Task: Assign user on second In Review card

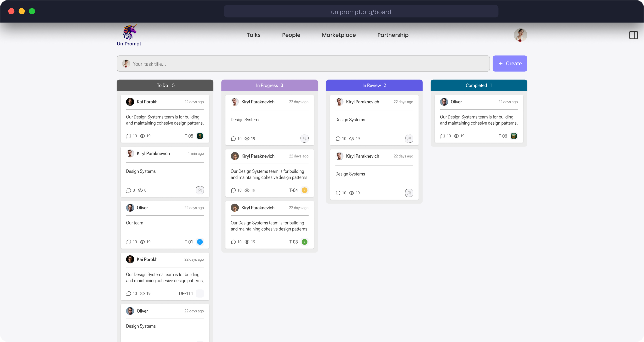Action: pyautogui.click(x=409, y=193)
